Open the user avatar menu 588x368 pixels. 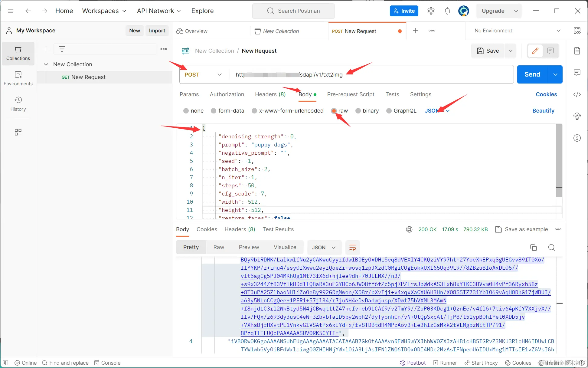463,11
